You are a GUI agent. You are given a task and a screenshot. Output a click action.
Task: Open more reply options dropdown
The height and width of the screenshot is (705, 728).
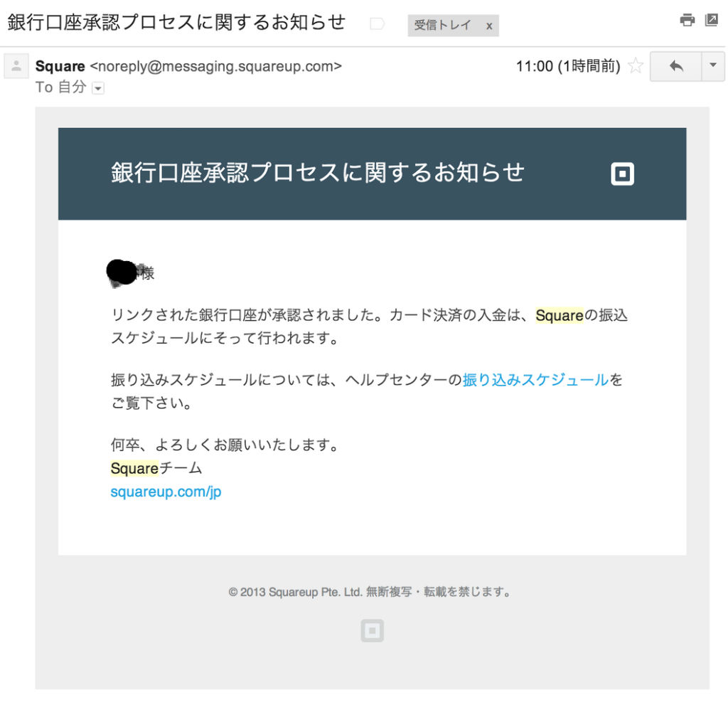point(713,66)
